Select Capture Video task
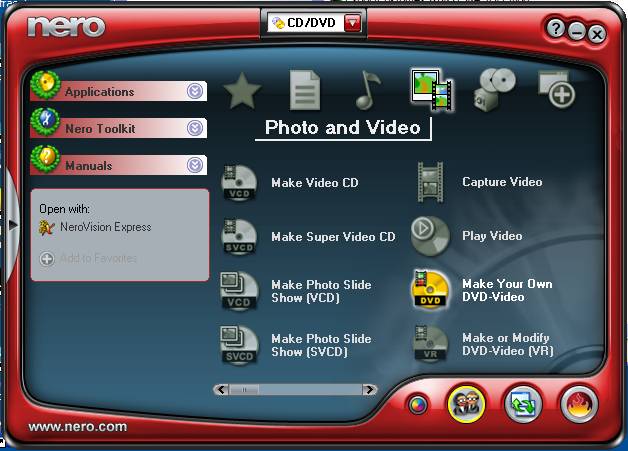This screenshot has height=451, width=628. click(x=502, y=182)
